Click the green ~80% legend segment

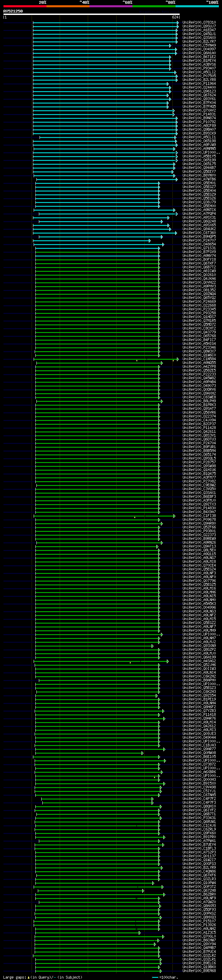click(154, 7)
